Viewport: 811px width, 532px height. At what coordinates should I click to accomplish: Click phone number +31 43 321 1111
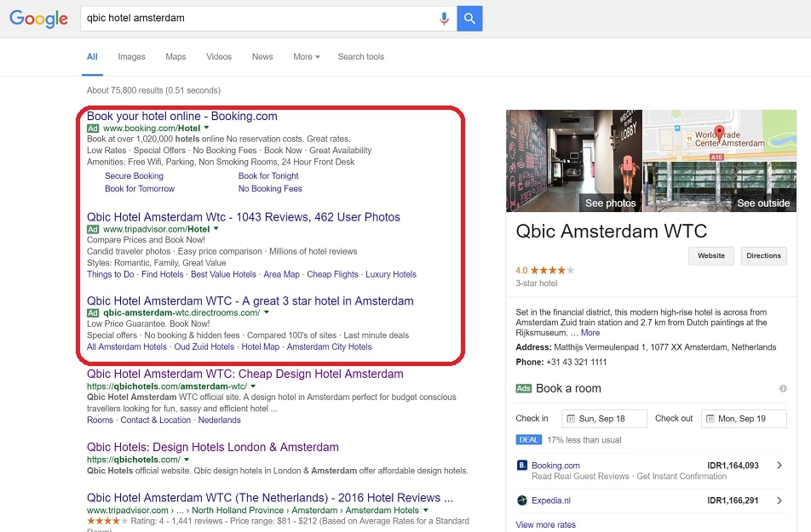tap(576, 362)
